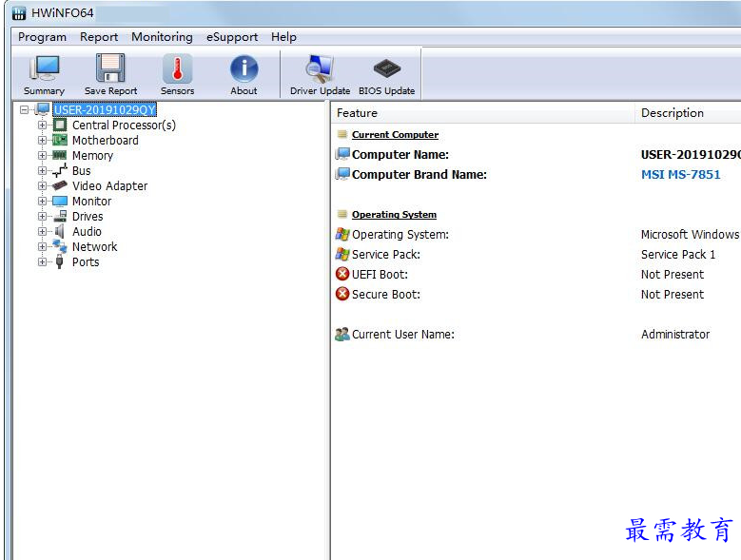The width and height of the screenshot is (741, 560).
Task: Select the Video Adapter label
Action: point(109,186)
